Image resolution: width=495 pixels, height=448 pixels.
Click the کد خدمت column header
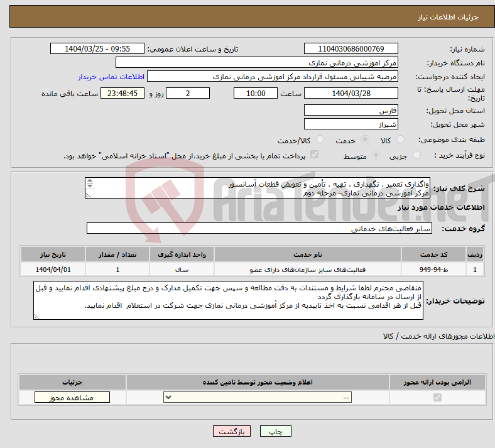(x=434, y=254)
